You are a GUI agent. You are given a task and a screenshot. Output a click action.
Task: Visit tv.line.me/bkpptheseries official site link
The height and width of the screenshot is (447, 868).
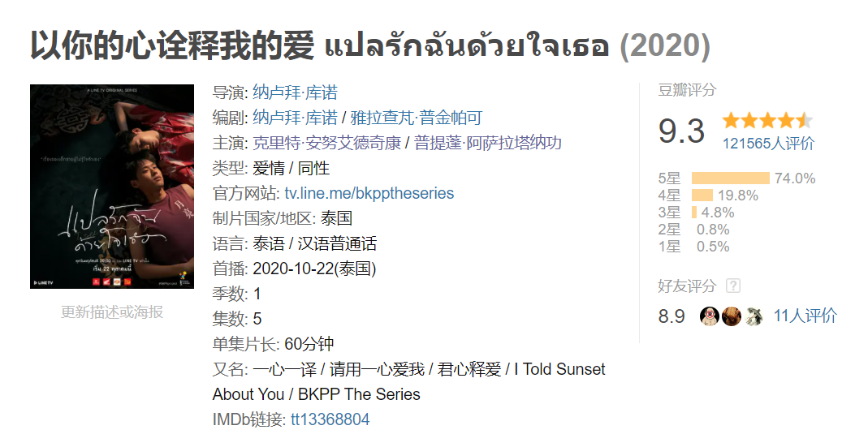[x=369, y=193]
